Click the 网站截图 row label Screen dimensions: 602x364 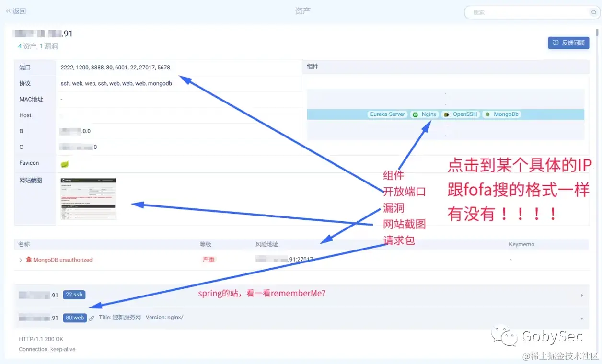coord(31,180)
